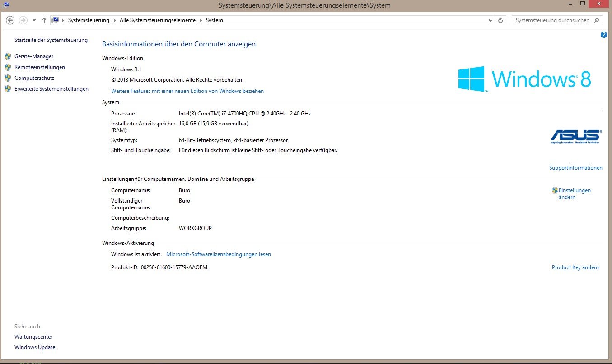Click the ASUS logo
Viewport: 612px width, 364px height.
(x=575, y=137)
